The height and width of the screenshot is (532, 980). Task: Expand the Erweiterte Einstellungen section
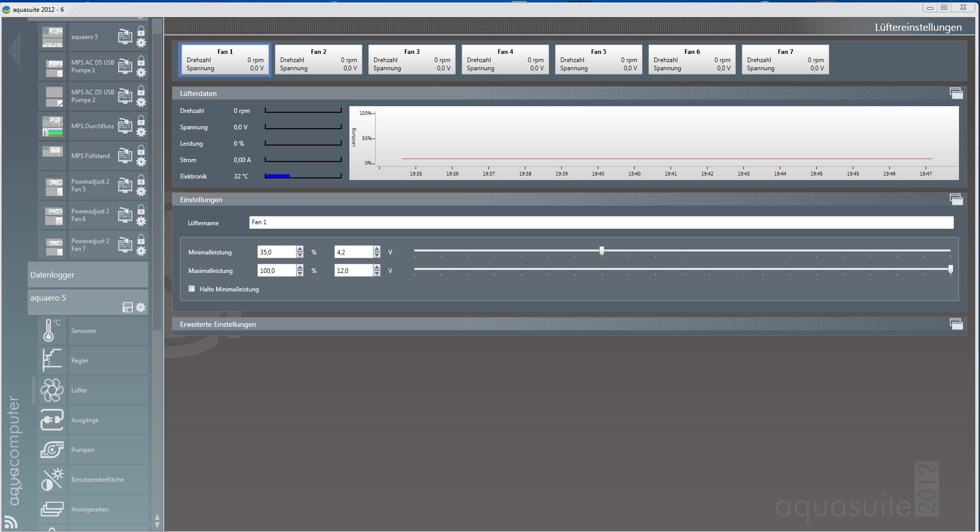click(x=956, y=324)
